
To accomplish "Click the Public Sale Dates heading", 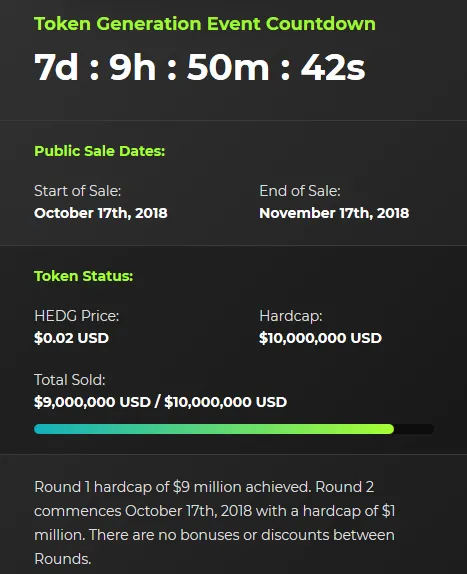I will 100,151.
